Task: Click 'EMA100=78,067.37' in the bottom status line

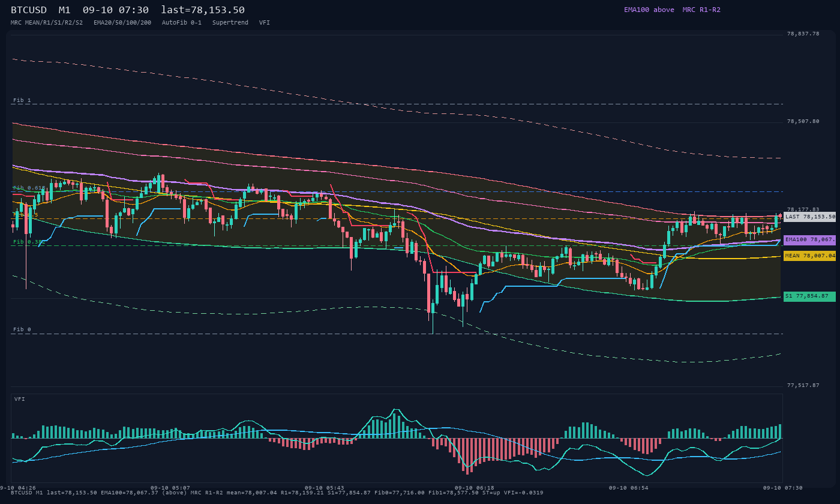Action: tap(130, 493)
